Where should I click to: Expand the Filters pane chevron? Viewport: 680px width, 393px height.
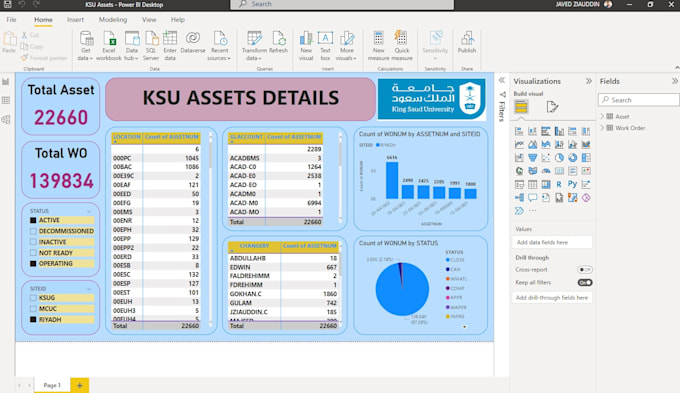[502, 80]
